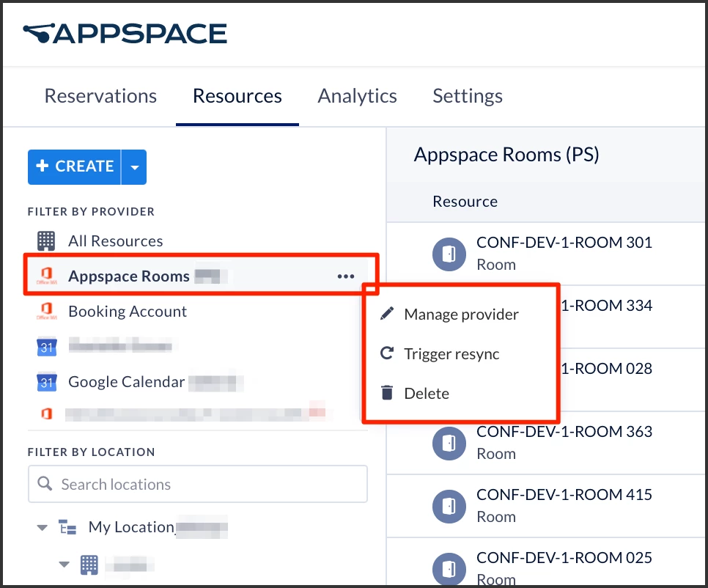This screenshot has height=588, width=708.
Task: Click the My Location hierarchy icon
Action: pos(67,527)
